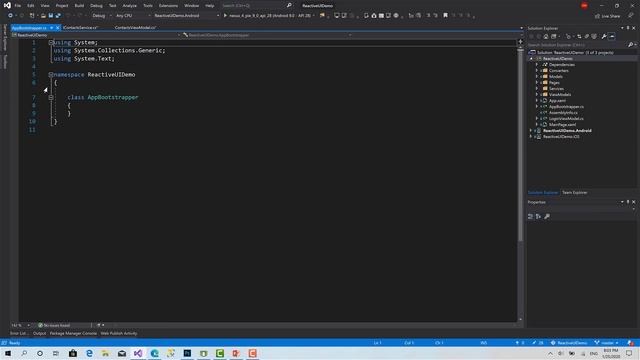Click the Categorized icon in Properties panel
Viewport: 640px width, 360px height.
click(x=530, y=216)
